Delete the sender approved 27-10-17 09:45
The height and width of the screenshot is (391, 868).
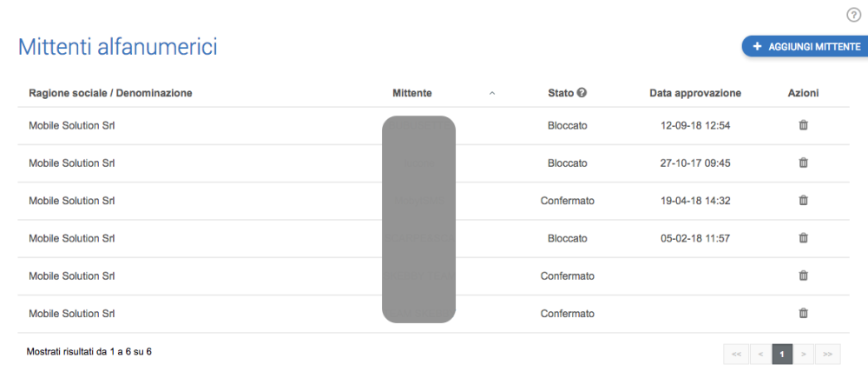tap(803, 162)
